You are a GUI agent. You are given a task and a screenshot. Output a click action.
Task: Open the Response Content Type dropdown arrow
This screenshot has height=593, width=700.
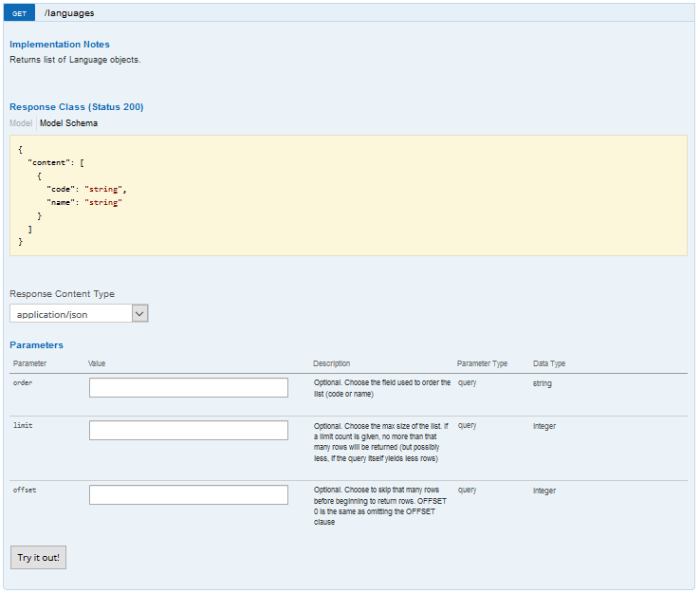139,313
